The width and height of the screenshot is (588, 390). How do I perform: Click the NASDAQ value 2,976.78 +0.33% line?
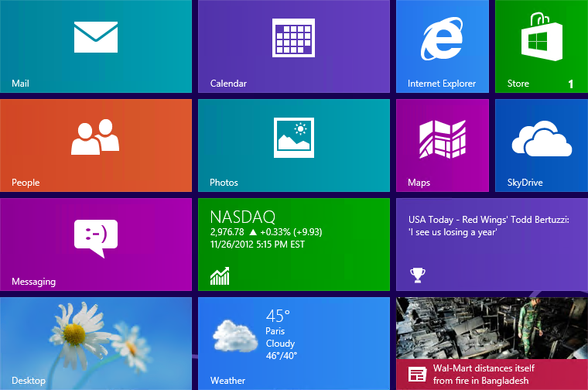266,232
